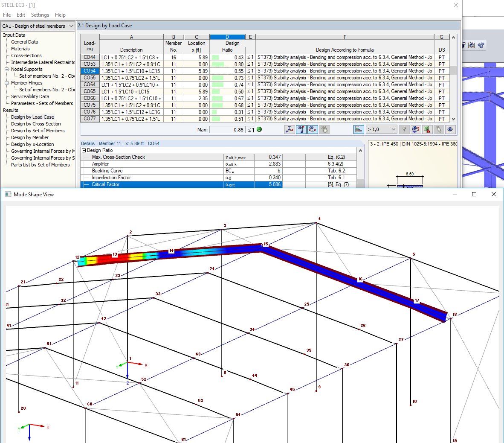The width and height of the screenshot is (504, 443).
Task: Open the Settings menu
Action: click(x=40, y=15)
